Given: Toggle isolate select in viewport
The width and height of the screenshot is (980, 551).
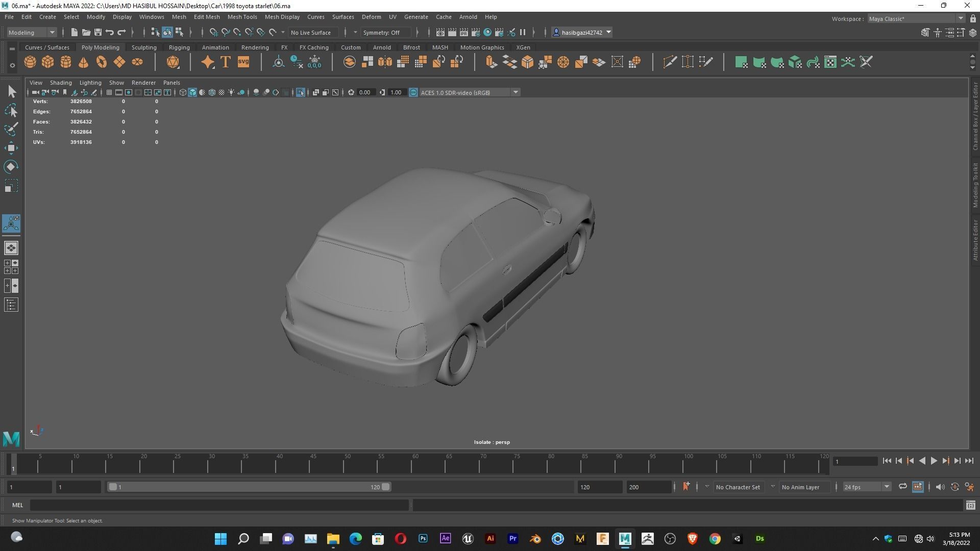Looking at the screenshot, I should point(300,92).
